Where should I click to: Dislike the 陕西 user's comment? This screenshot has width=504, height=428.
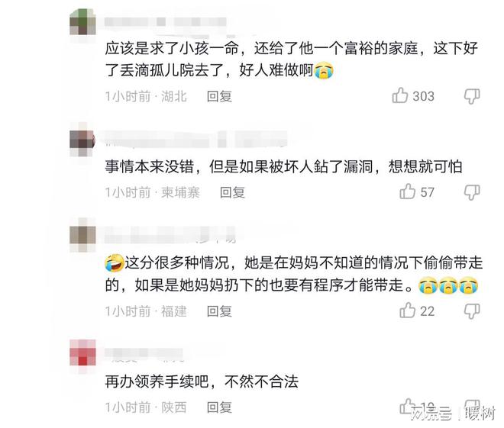[x=472, y=407]
